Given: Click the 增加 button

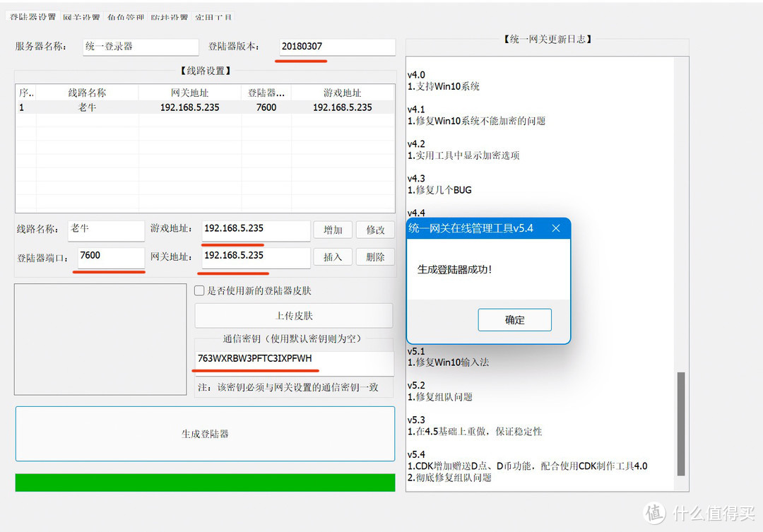Looking at the screenshot, I should 333,230.
